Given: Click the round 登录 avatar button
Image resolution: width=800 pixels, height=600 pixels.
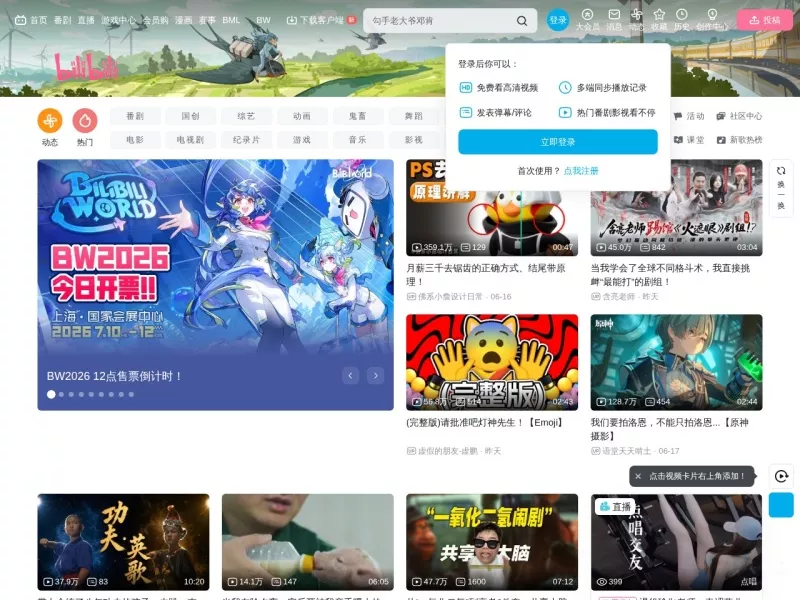Looking at the screenshot, I should click(558, 20).
